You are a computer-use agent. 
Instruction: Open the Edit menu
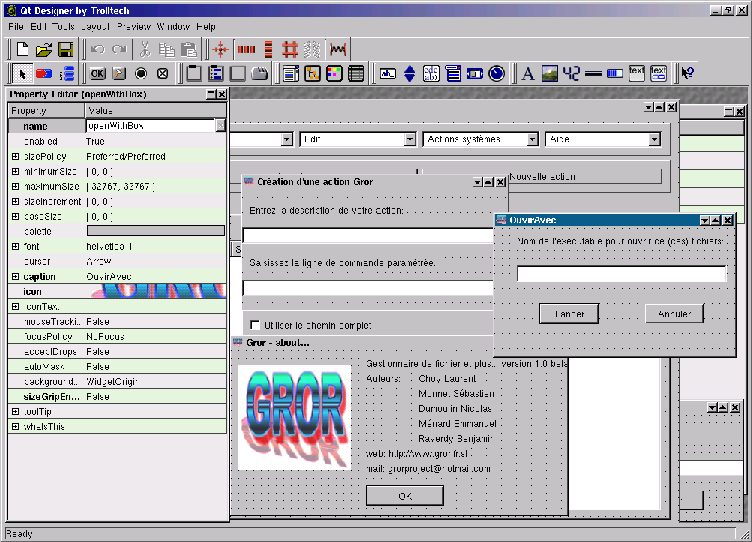pos(38,27)
